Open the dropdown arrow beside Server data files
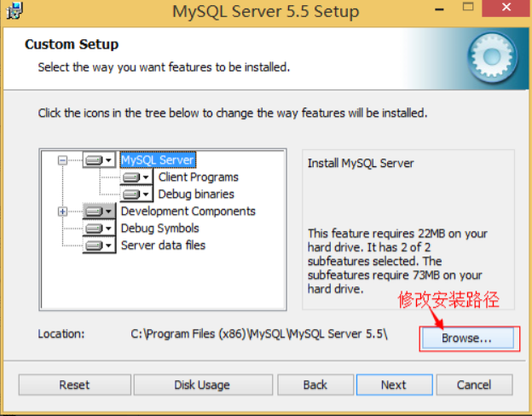 [108, 246]
